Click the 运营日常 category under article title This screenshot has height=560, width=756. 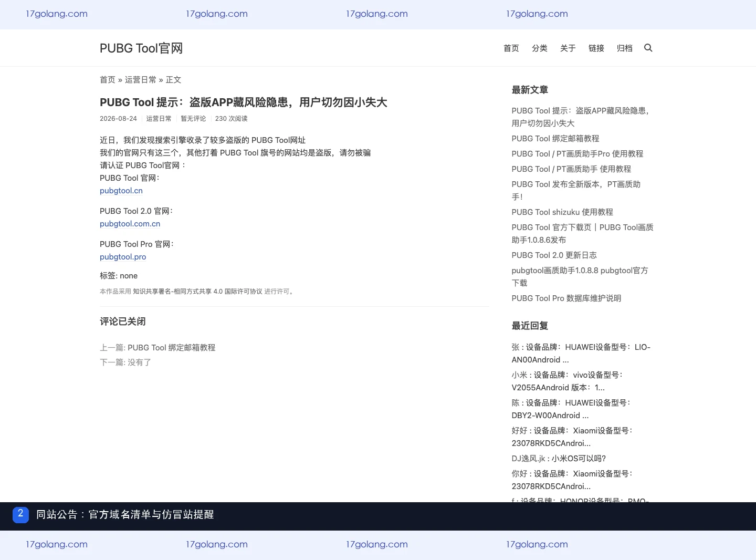159,119
